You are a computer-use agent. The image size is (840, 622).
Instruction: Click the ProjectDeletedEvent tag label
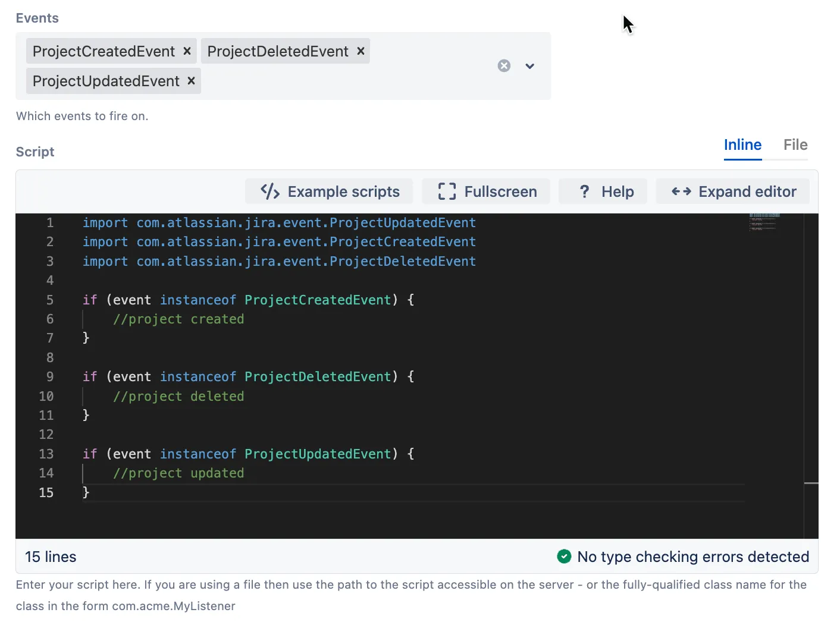(x=278, y=51)
